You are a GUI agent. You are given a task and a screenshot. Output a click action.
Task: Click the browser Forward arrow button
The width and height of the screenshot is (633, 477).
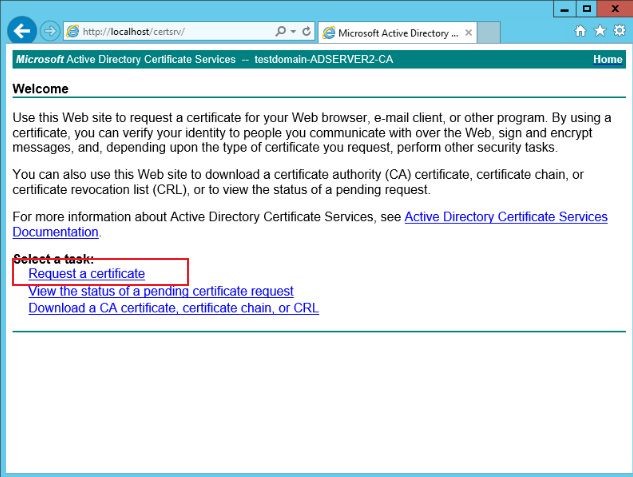click(50, 31)
